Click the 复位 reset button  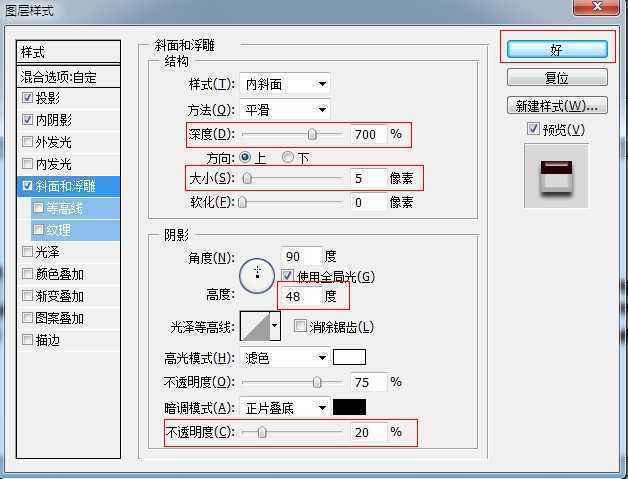point(557,77)
